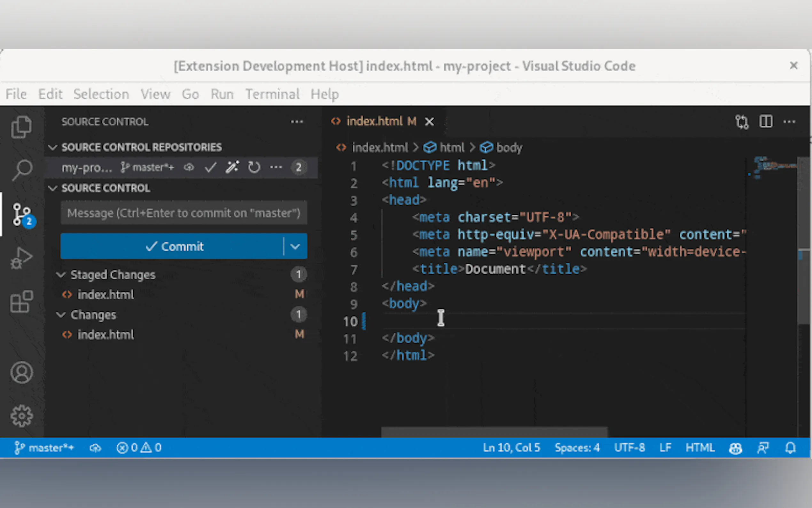Click the refresh icon in repository row
Image resolution: width=812 pixels, height=508 pixels.
[x=254, y=167]
